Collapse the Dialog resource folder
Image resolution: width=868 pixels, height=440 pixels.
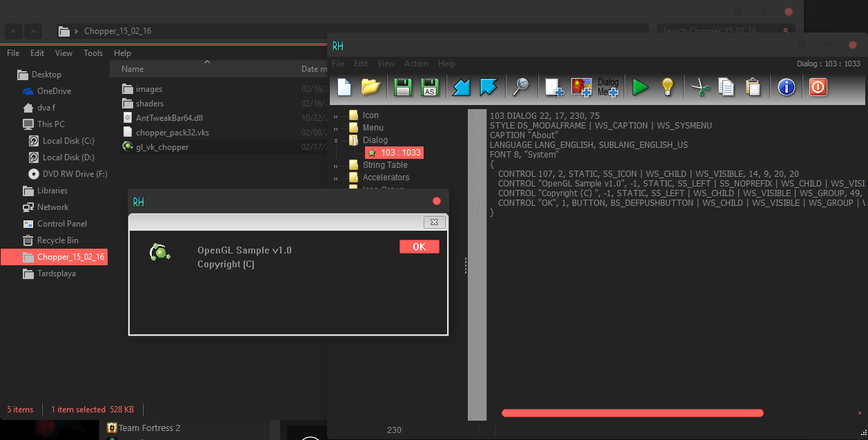tap(336, 140)
